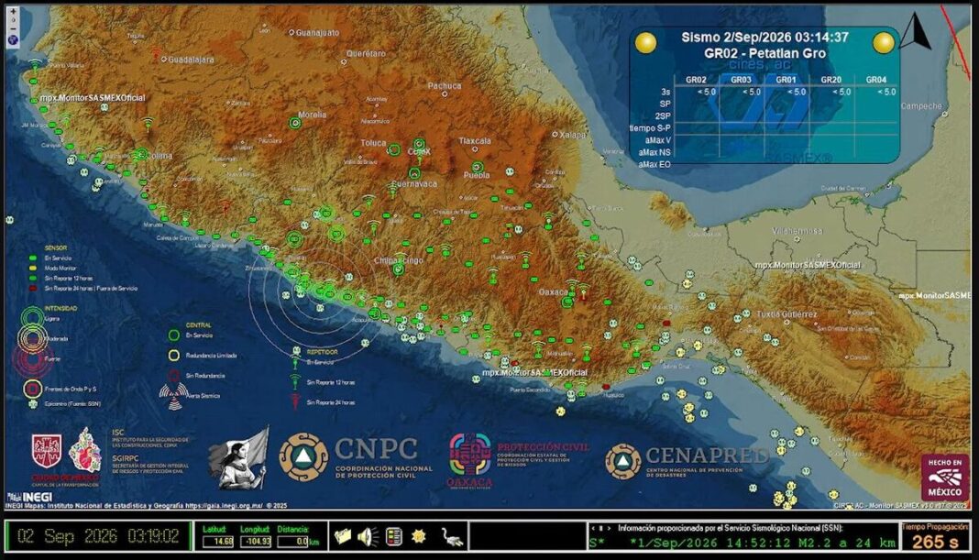The image size is (979, 560).
Task: Click the Chilpancingo central station marker
Action: pos(399,269)
